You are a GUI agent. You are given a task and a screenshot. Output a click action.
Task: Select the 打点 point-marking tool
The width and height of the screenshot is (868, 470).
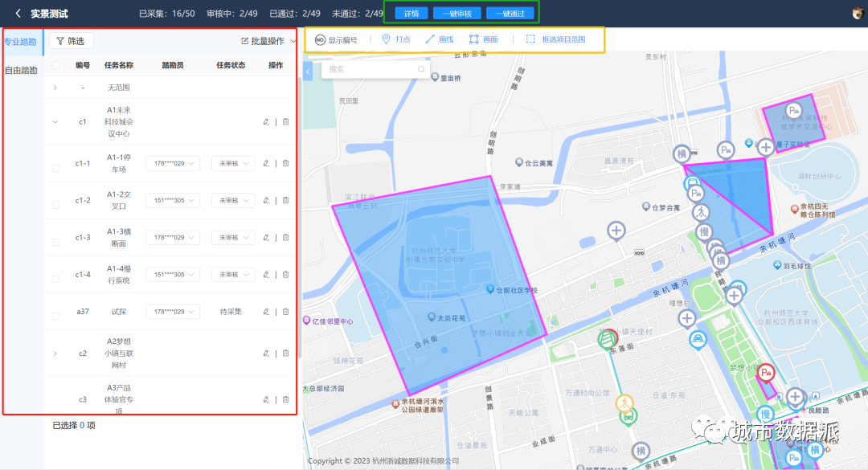tap(393, 39)
